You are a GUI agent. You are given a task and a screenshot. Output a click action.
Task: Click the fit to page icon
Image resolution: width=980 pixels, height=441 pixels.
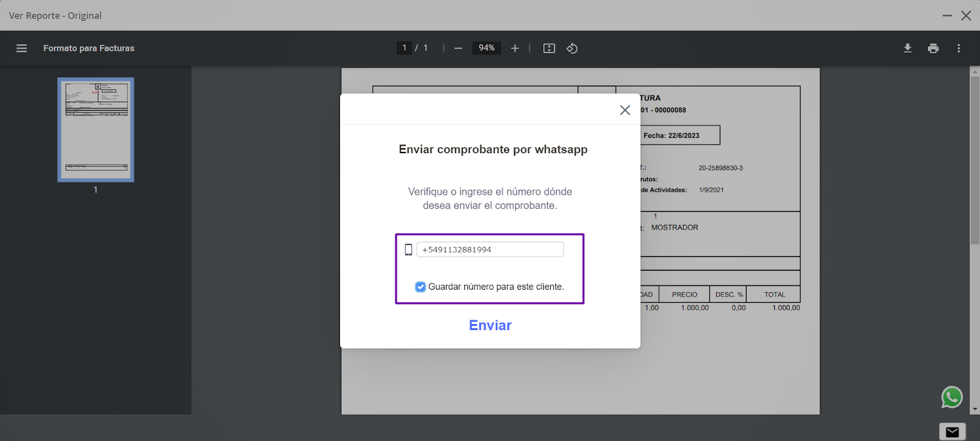click(549, 48)
